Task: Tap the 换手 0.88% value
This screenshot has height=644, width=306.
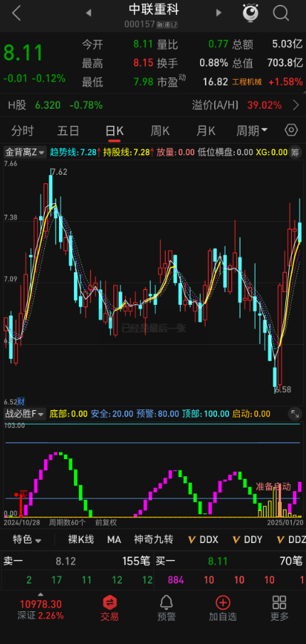Action: (213, 63)
